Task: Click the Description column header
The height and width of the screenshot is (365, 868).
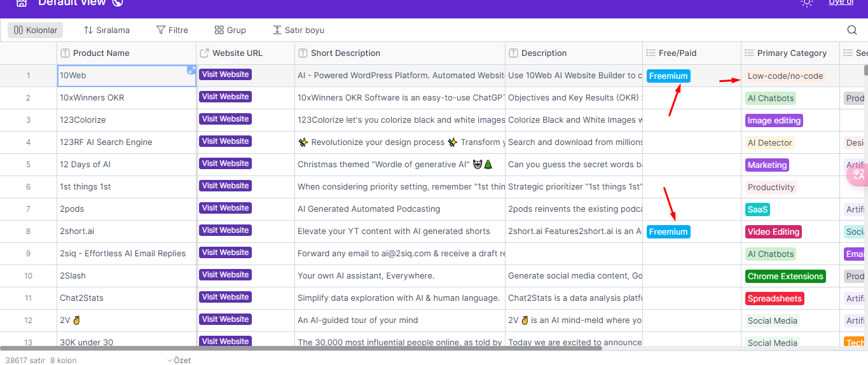Action: coord(574,53)
